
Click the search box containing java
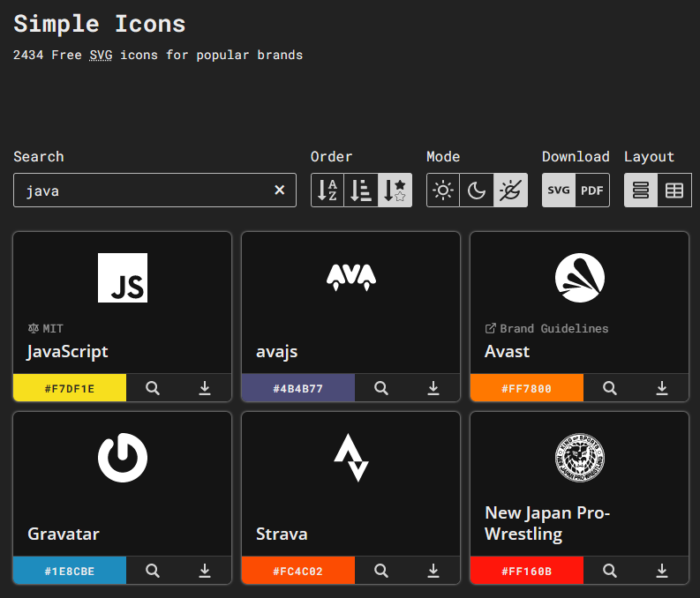154,191
